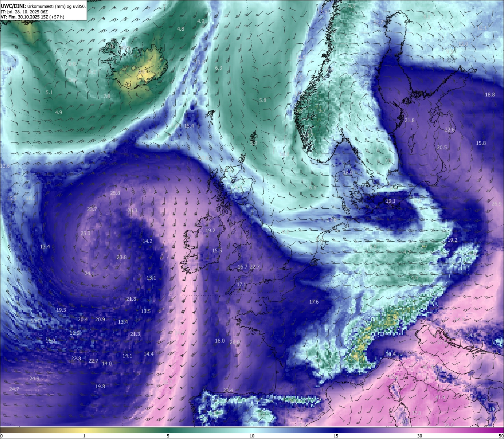This screenshot has width=504, height=439.
Task: Click color scale tick label 15
Action: click(x=336, y=436)
